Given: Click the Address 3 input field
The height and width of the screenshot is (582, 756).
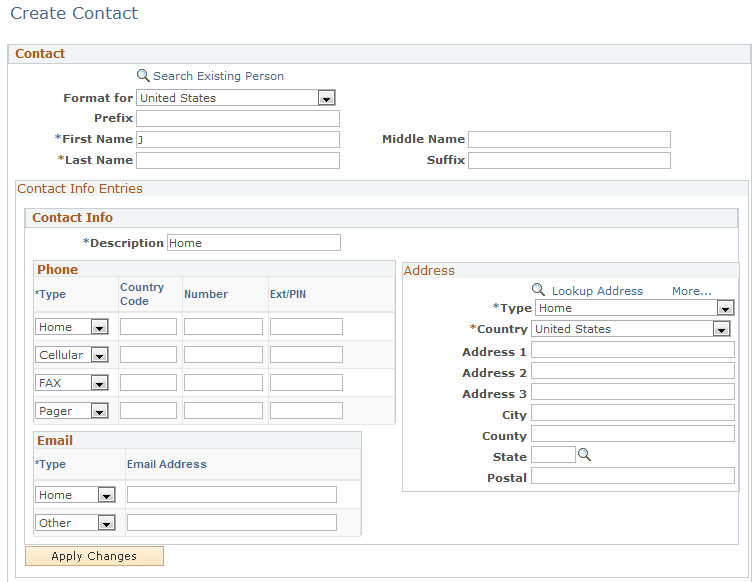Looking at the screenshot, I should click(x=633, y=392).
